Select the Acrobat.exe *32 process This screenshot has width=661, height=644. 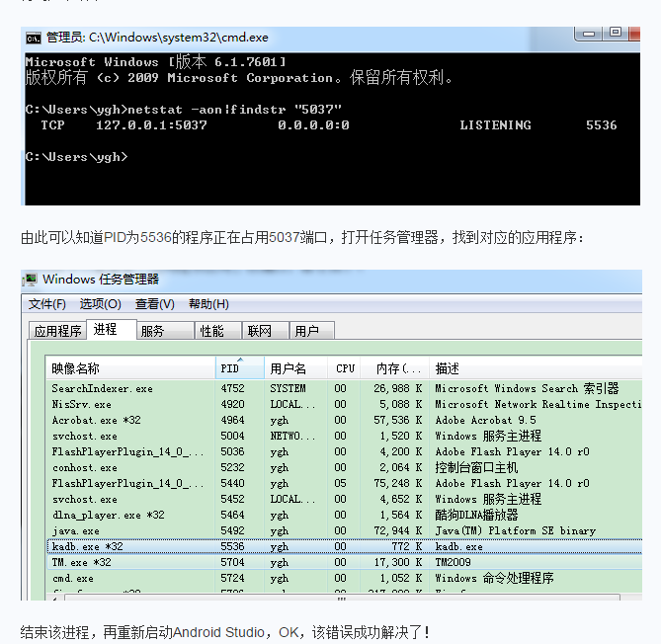(x=344, y=420)
